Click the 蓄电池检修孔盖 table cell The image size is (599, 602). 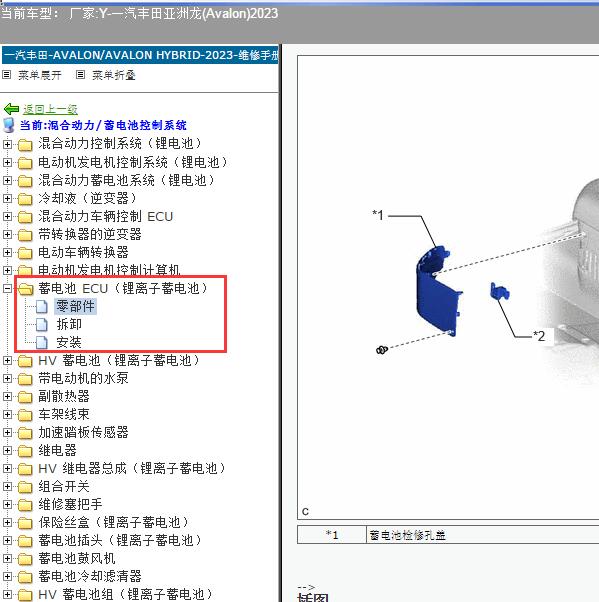click(483, 535)
